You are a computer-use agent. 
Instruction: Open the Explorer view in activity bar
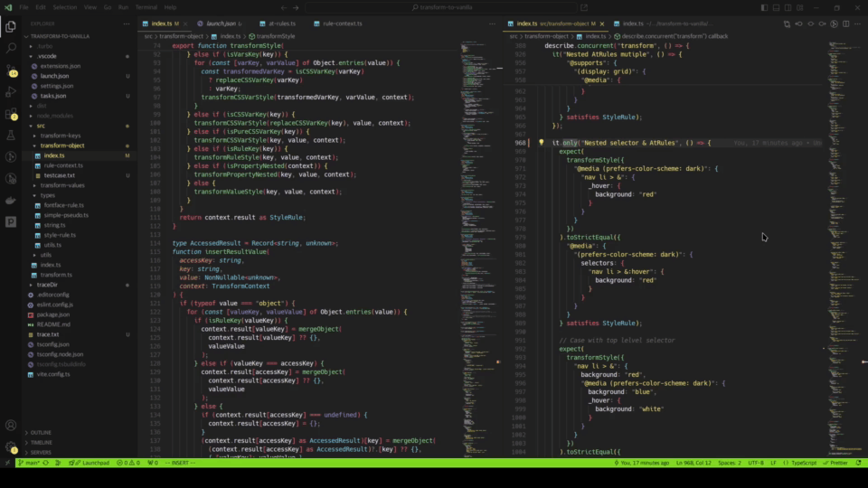pos(11,26)
